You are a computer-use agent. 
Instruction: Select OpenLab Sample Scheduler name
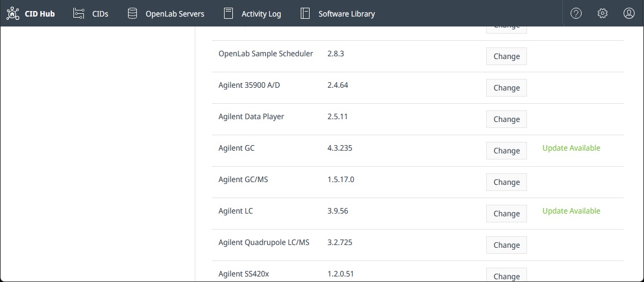[x=266, y=54]
